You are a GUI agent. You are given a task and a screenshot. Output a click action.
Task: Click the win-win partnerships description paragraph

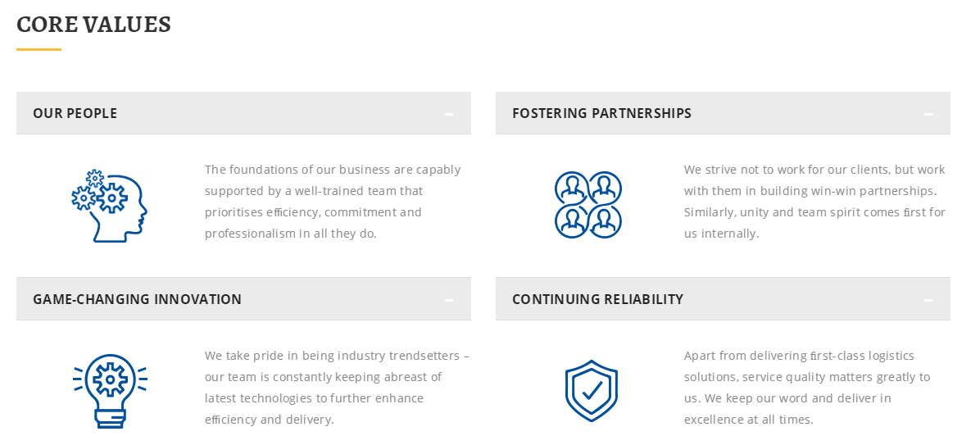[814, 202]
